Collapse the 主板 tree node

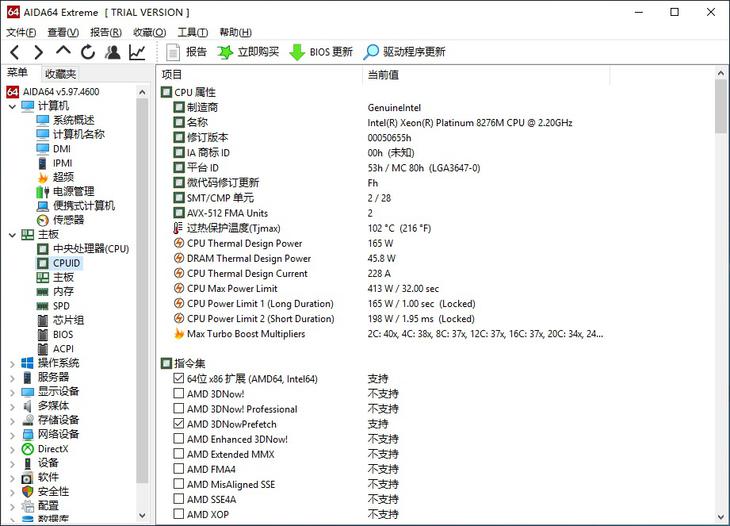(13, 235)
